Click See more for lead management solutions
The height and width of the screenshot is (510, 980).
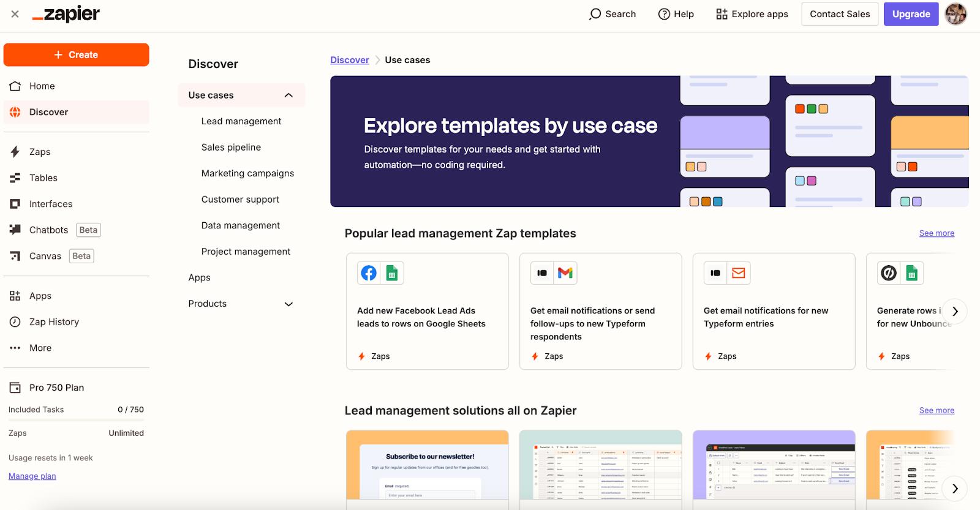[x=937, y=410]
